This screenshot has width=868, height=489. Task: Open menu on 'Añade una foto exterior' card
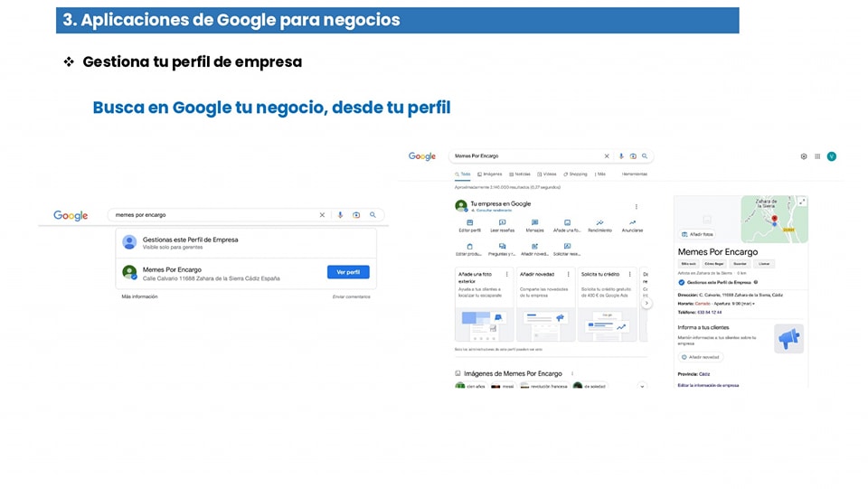506,275
